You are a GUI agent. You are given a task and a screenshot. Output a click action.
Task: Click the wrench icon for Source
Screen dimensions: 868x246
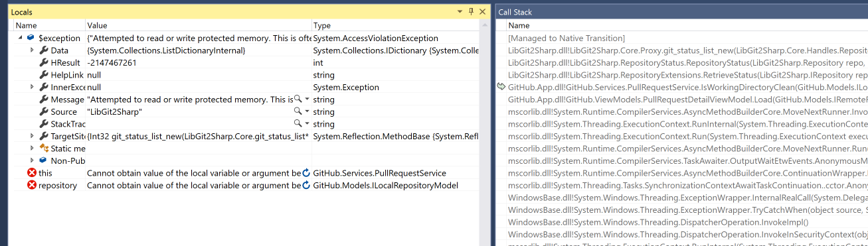click(43, 111)
